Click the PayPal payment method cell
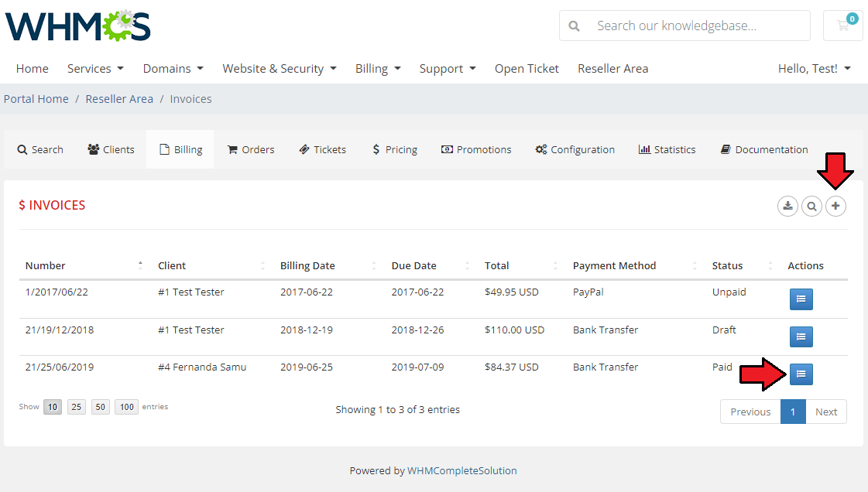Screen dimensions: 868x492 click(588, 292)
